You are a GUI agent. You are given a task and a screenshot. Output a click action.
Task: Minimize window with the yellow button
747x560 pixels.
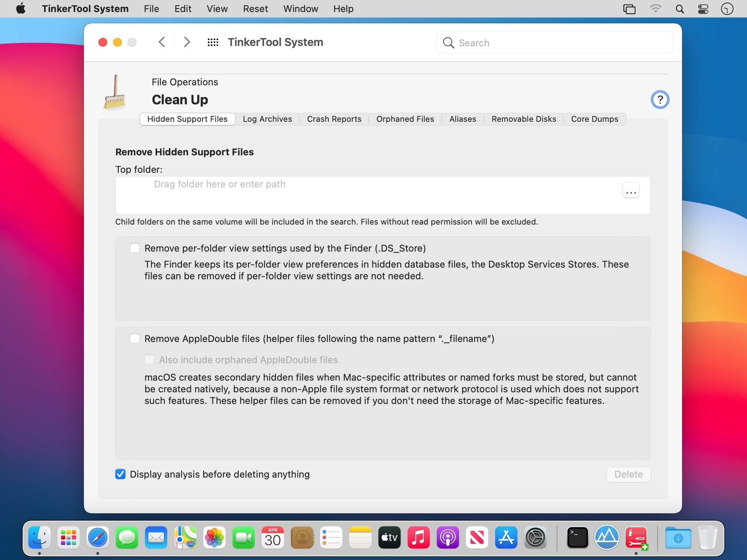[117, 42]
